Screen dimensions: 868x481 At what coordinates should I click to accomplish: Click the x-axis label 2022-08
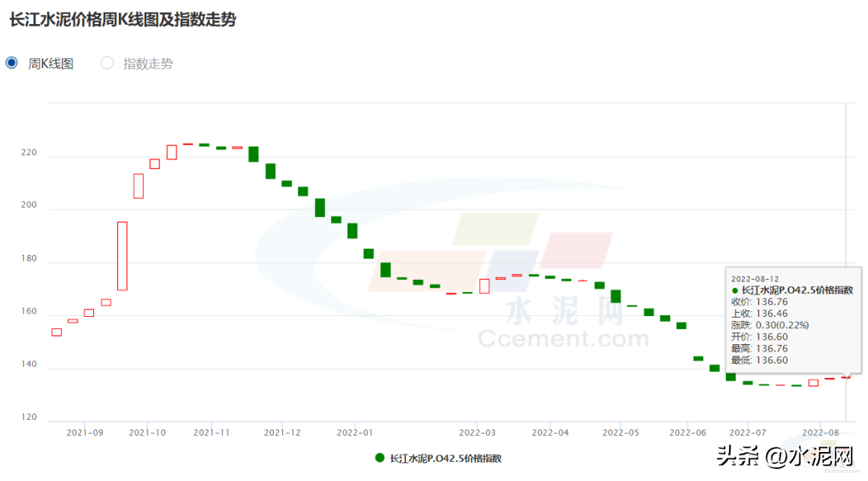[821, 433]
